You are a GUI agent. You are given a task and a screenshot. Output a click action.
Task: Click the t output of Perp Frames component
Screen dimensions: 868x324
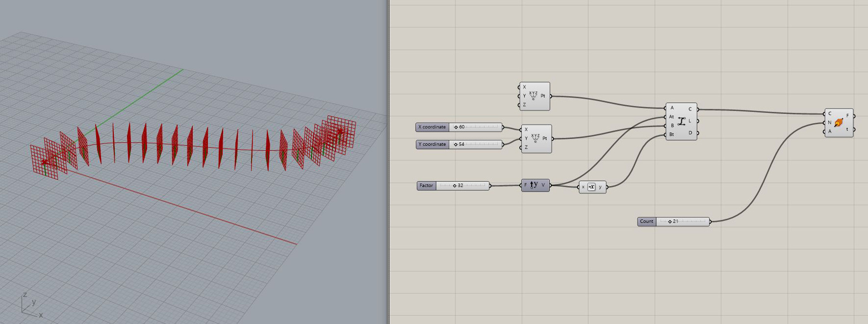848,130
